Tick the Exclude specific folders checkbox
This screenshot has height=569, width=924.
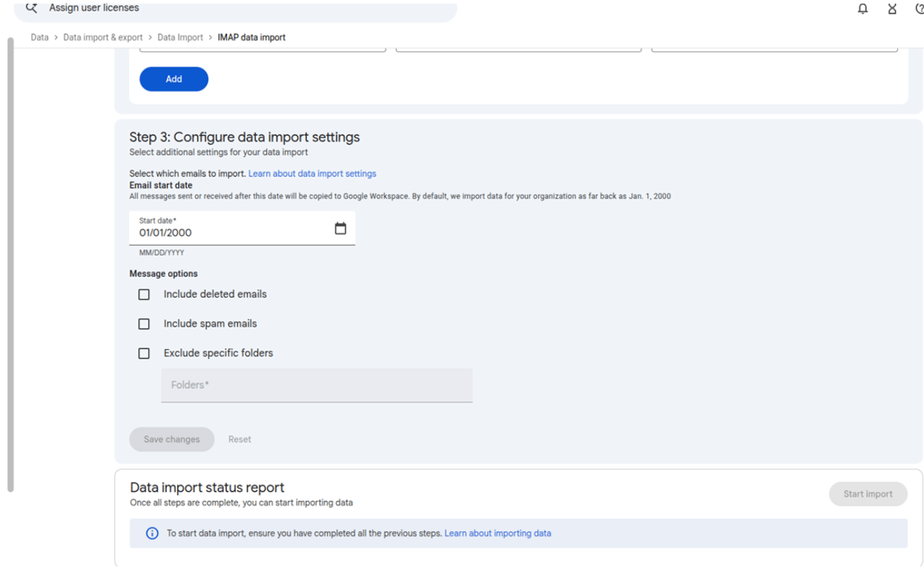144,353
